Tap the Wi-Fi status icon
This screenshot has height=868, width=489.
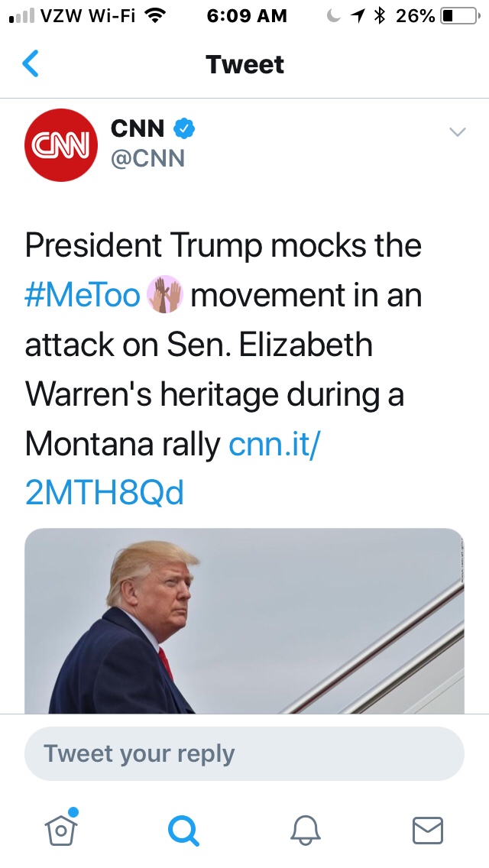[155, 16]
